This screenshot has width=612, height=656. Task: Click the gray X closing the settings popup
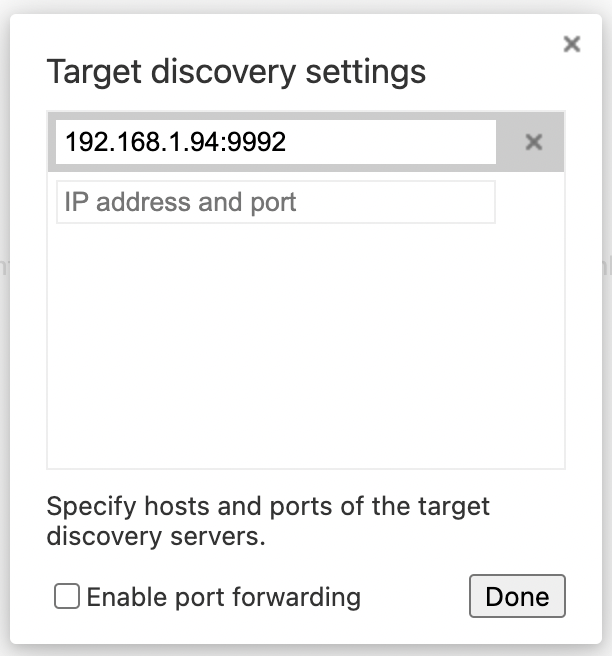pos(571,44)
